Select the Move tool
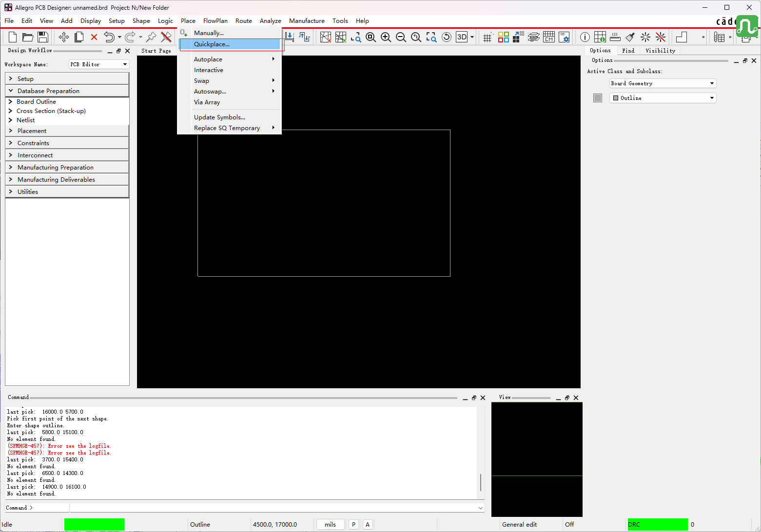Screen dimensions: 761x532 pos(64,37)
